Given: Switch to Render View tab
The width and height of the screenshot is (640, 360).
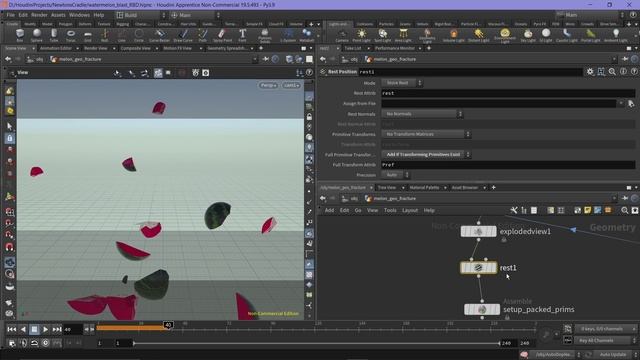Looking at the screenshot, I should pyautogui.click(x=96, y=48).
